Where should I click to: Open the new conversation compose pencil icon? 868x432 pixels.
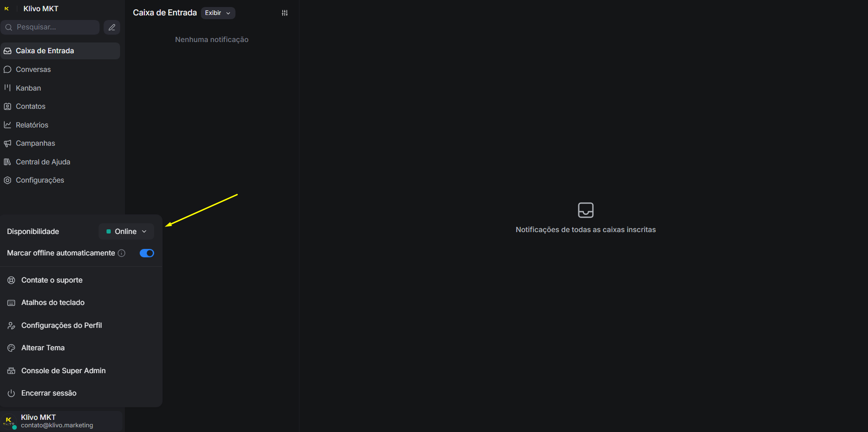[112, 27]
